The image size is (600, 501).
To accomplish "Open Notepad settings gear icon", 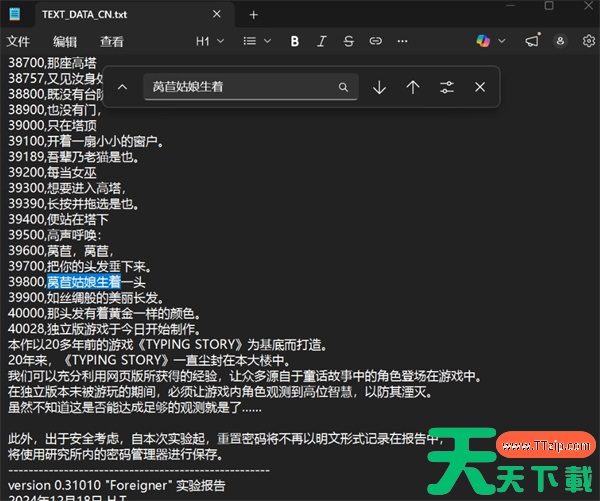I will click(589, 41).
